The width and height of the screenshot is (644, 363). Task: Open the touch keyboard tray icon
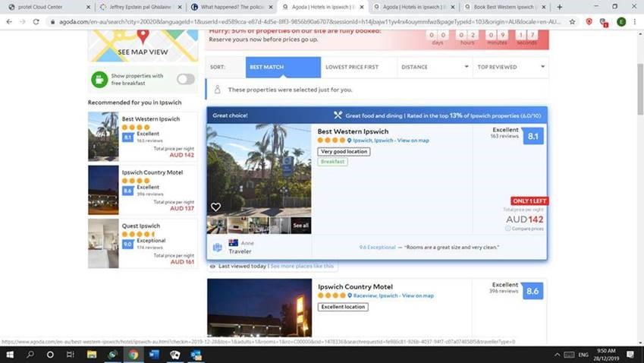(x=569, y=355)
